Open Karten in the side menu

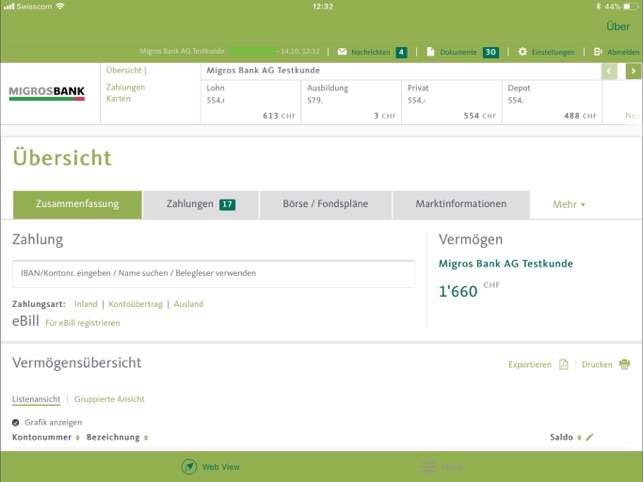[x=118, y=99]
